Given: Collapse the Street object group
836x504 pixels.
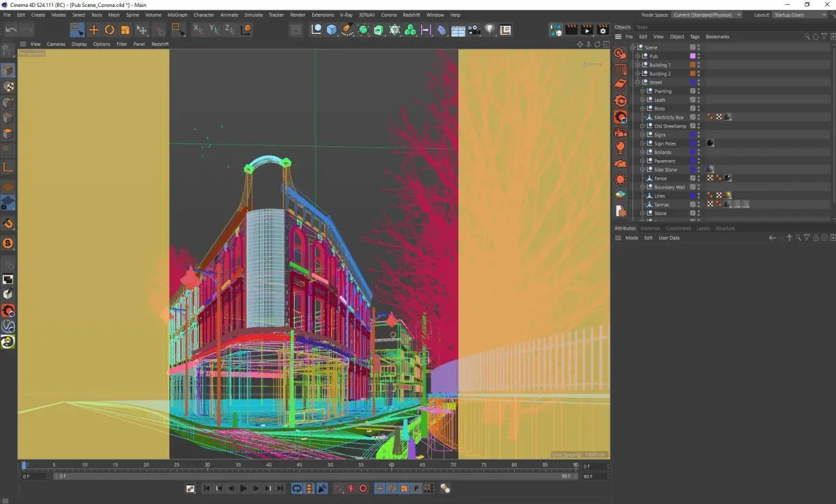Looking at the screenshot, I should point(637,82).
